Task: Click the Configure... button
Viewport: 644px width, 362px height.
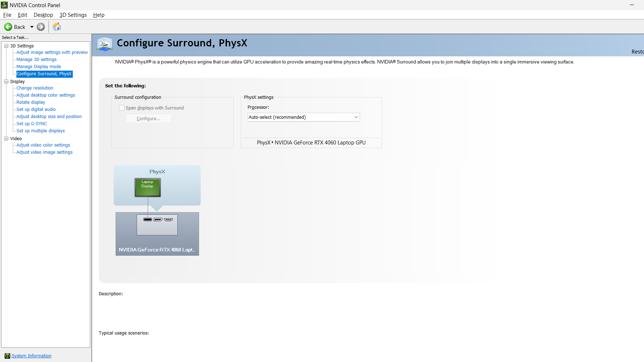Action: (x=148, y=118)
